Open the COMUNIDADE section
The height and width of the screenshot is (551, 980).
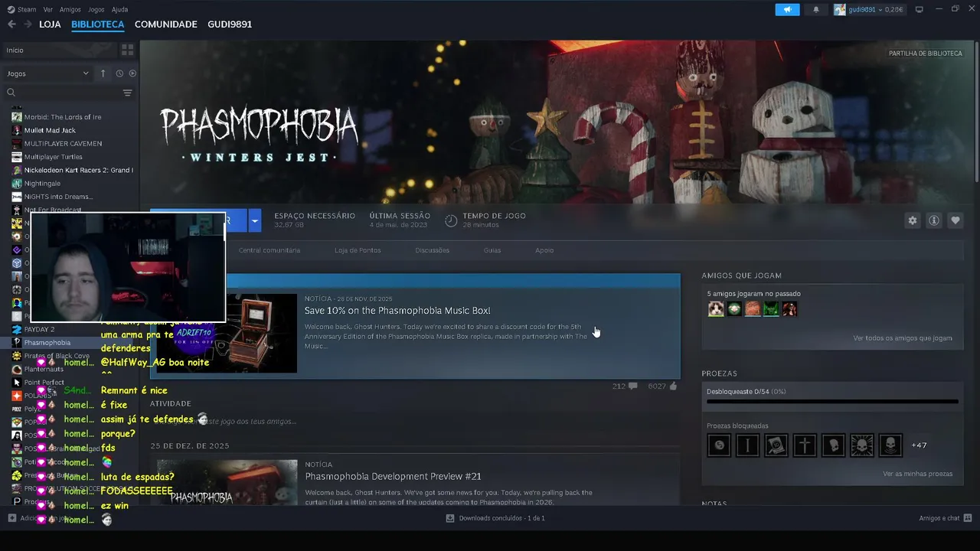point(165,24)
